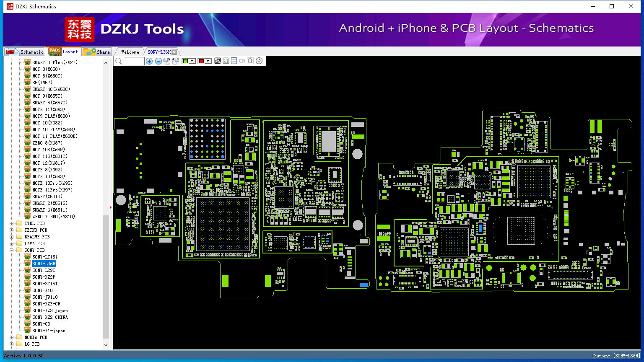
Task: Click the Omega symbol toolbar icon
Action: click(x=250, y=61)
